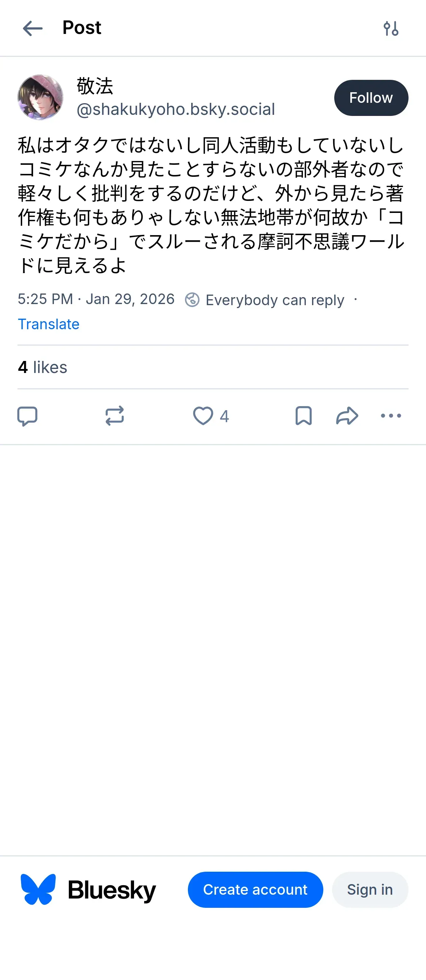Click display name 敬法
The height and width of the screenshot is (980, 426).
tap(95, 86)
